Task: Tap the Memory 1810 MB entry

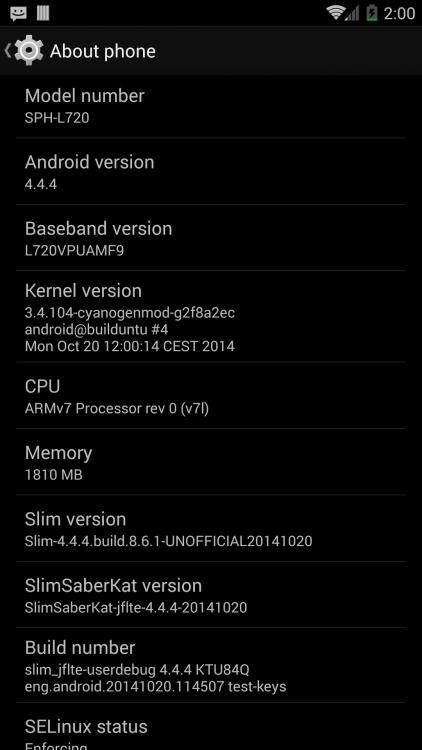Action: pyautogui.click(x=211, y=462)
